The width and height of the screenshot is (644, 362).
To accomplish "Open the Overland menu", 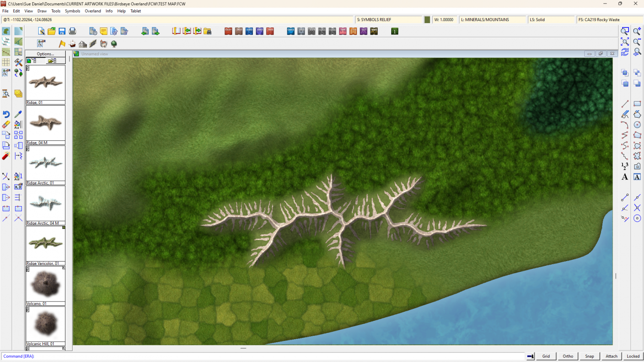I will point(93,11).
